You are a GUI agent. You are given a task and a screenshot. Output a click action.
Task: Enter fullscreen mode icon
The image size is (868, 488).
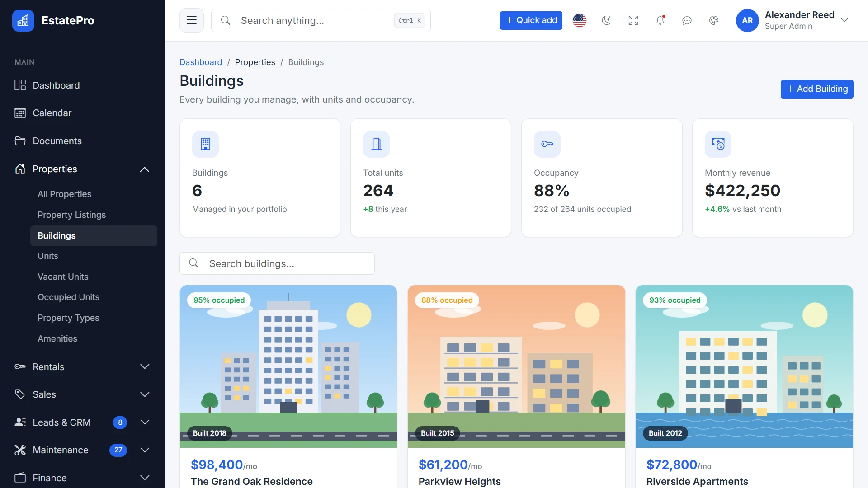tap(633, 20)
